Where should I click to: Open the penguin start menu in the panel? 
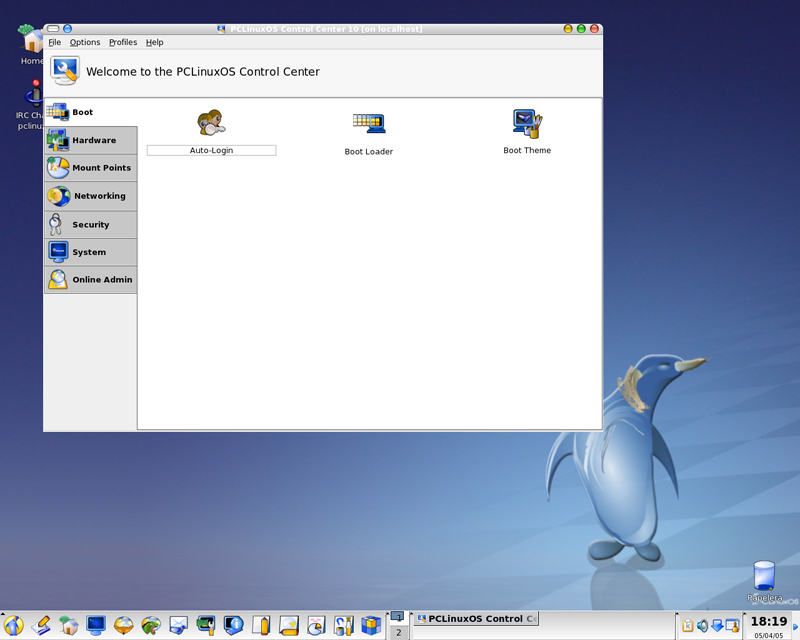(14, 625)
